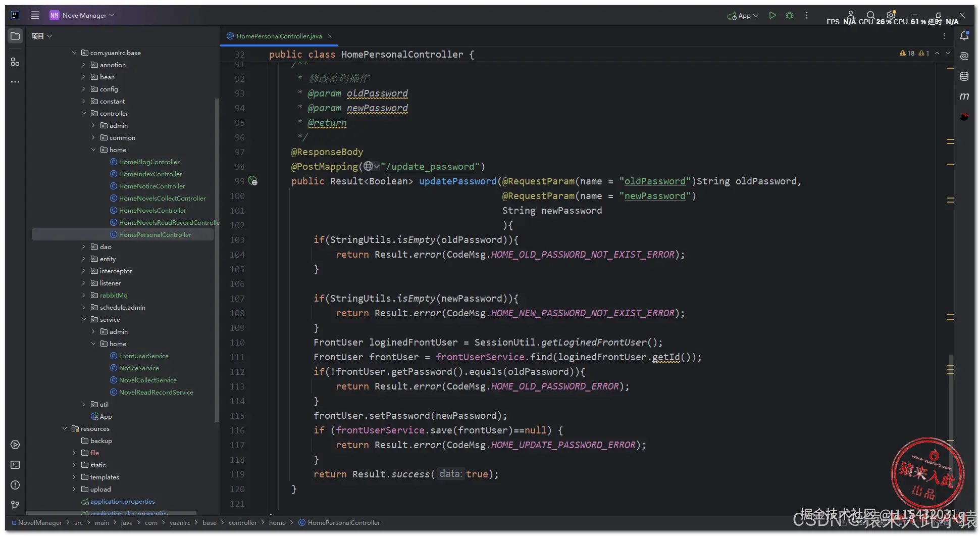The height and width of the screenshot is (536, 980).
Task: Expand the dao package
Action: click(x=84, y=247)
